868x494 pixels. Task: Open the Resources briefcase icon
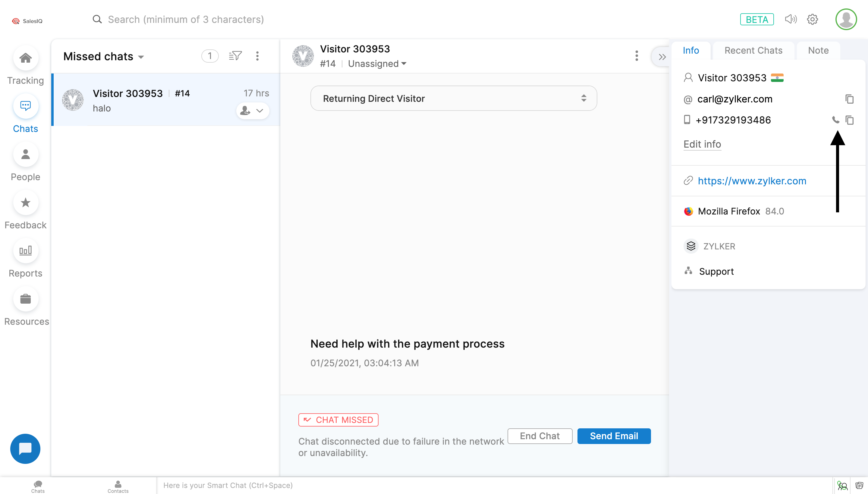pos(25,299)
